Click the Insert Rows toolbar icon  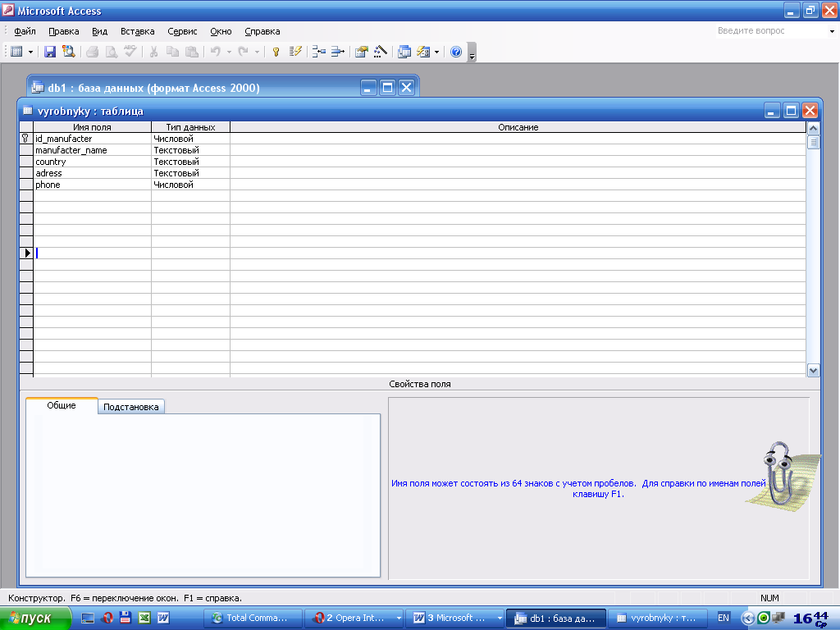(319, 52)
